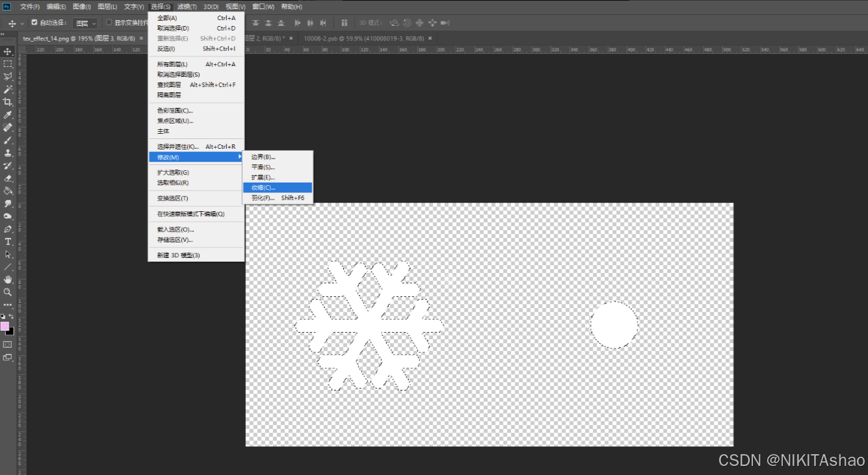The height and width of the screenshot is (475, 868).
Task: Open the 滤镜(T) menu
Action: point(187,6)
